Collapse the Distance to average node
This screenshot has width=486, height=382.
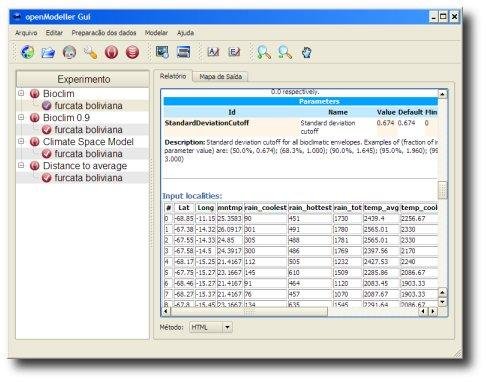21,165
